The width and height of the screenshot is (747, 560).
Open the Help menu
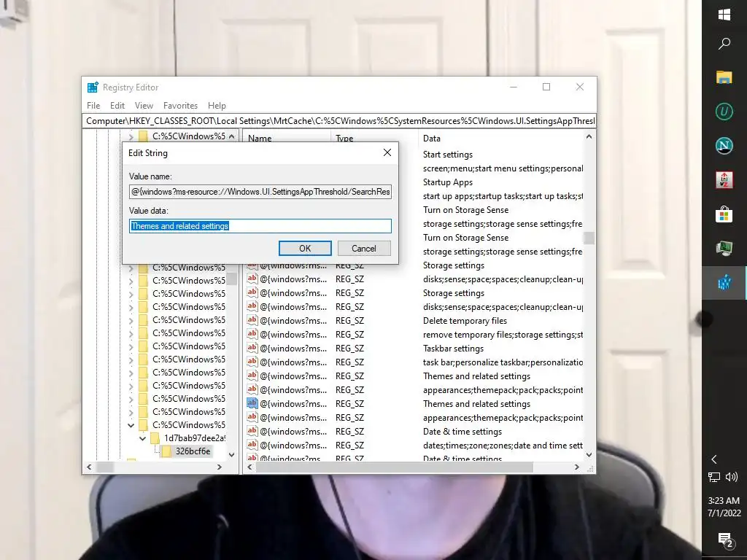pos(217,105)
